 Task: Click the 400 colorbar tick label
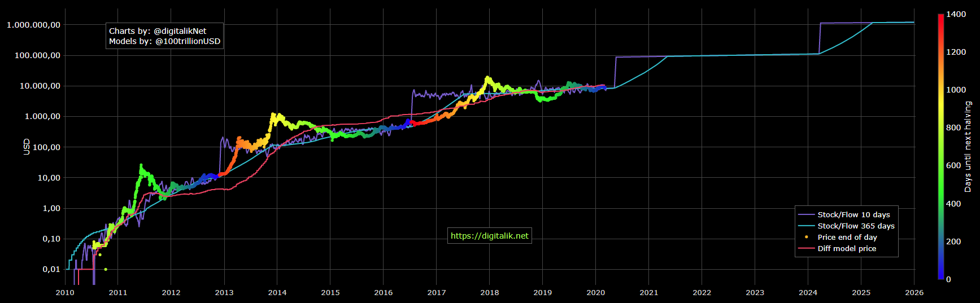click(953, 204)
